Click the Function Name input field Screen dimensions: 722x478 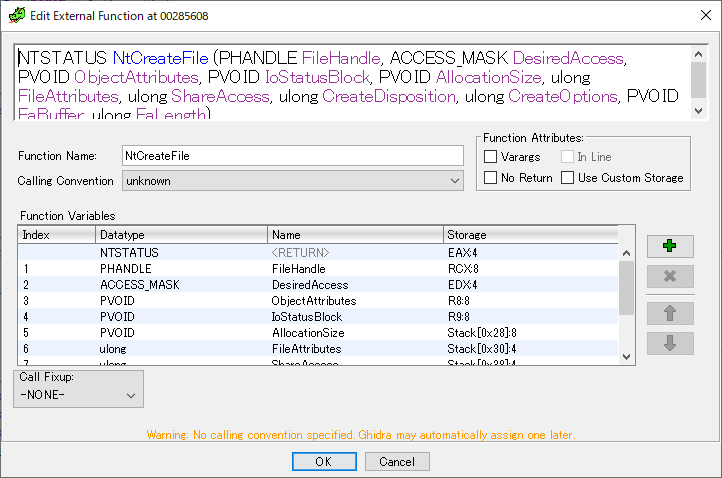tap(292, 156)
